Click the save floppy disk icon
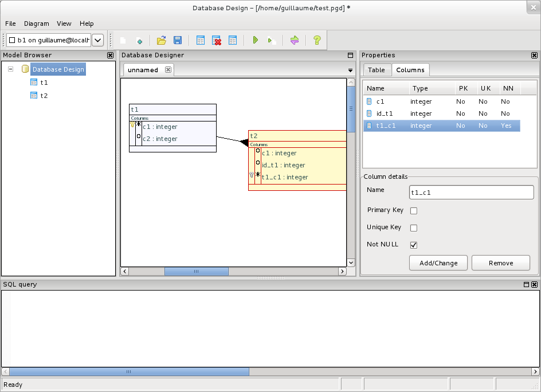 point(178,40)
